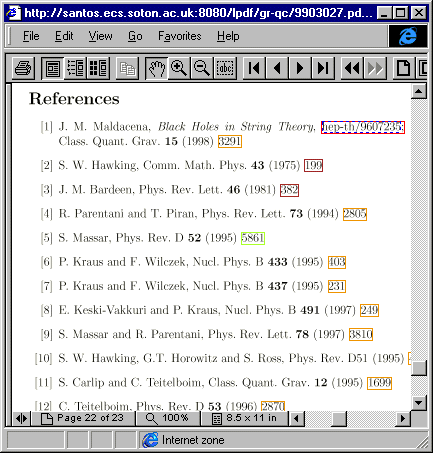Open the 5861 citation link
This screenshot has width=433, height=453.
(253, 238)
